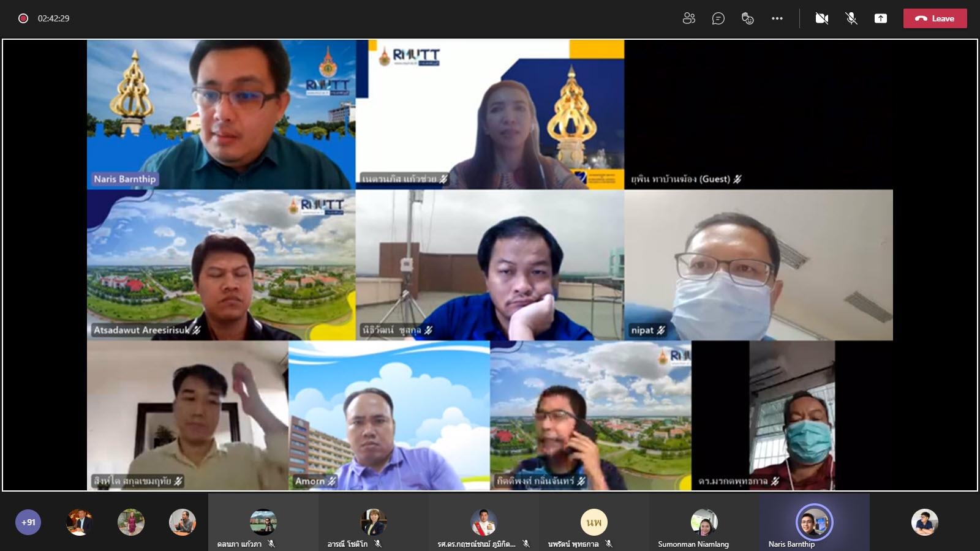Open the participants panel
This screenshot has width=980, height=551.
(688, 18)
